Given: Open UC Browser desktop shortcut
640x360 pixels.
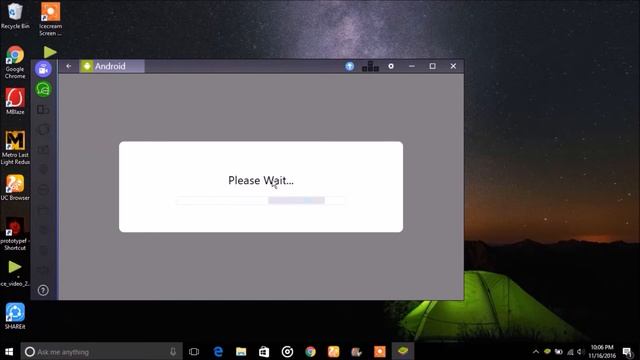Looking at the screenshot, I should [x=15, y=188].
